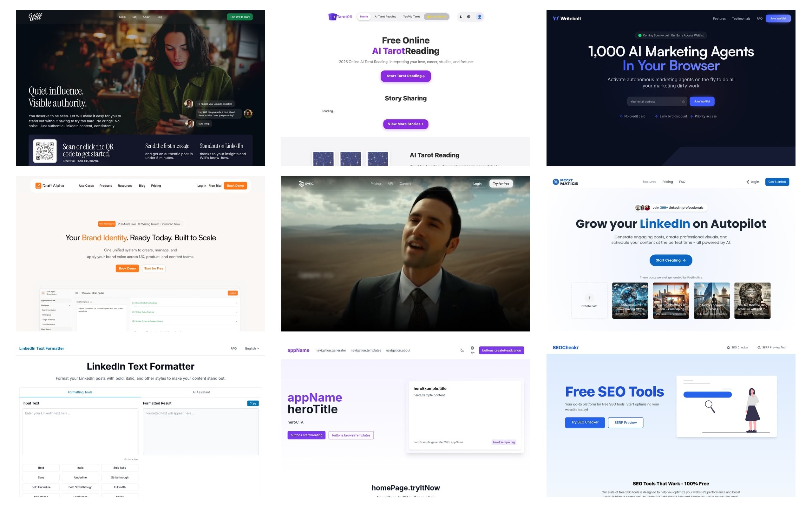Click the plus icon in Create Post card
812x508 pixels.
point(589,298)
